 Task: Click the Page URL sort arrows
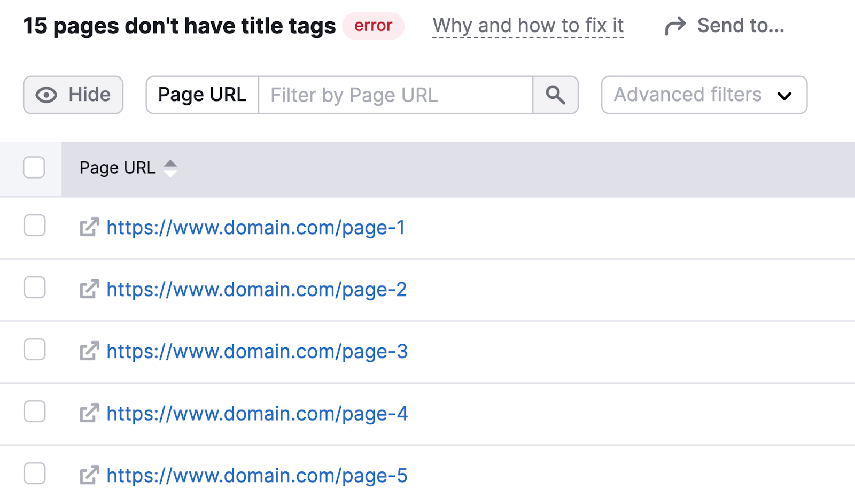pos(171,168)
